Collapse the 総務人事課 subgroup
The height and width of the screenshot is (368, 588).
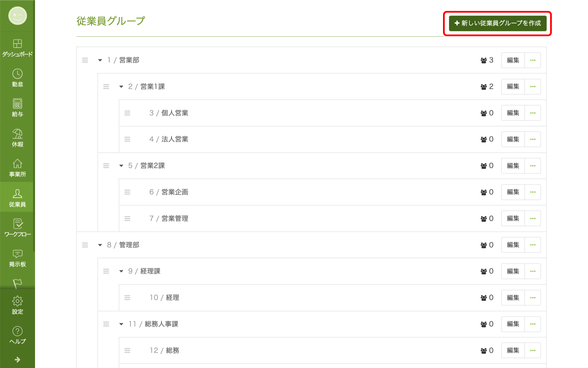[121, 324]
